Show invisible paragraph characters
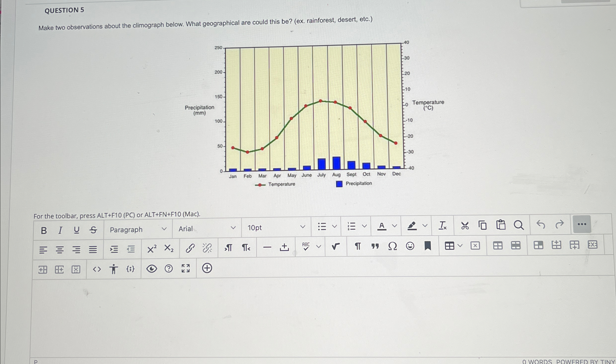Image resolution: width=616 pixels, height=364 pixels. coord(358,246)
